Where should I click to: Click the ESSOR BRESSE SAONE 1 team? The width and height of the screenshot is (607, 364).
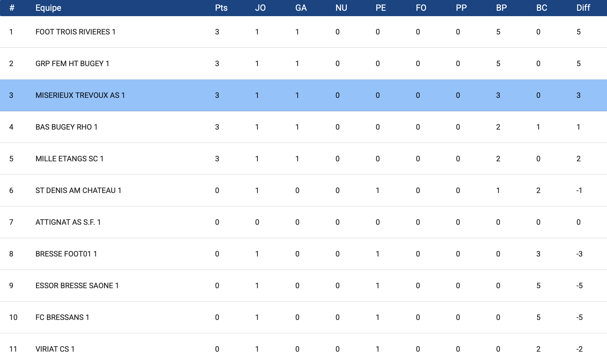tap(77, 286)
